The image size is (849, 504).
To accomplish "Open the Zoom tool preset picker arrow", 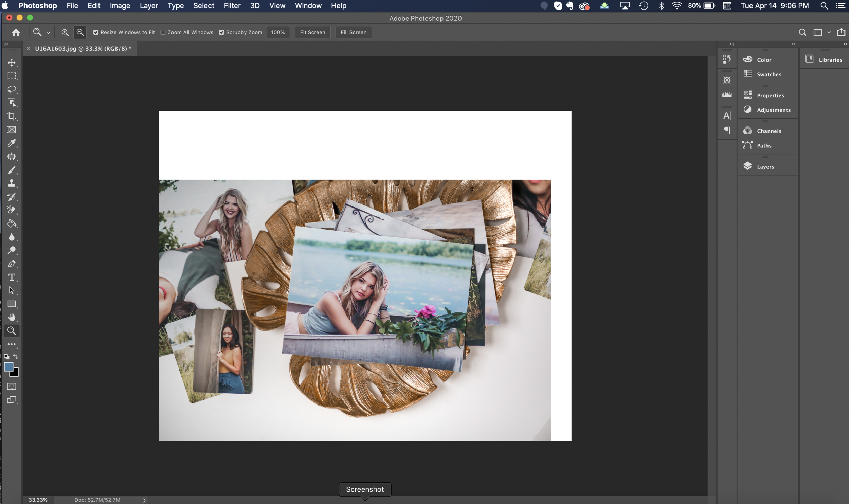I will point(48,33).
